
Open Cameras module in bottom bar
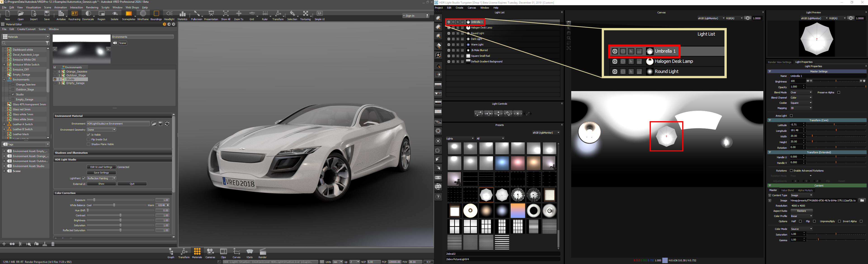tap(210, 253)
